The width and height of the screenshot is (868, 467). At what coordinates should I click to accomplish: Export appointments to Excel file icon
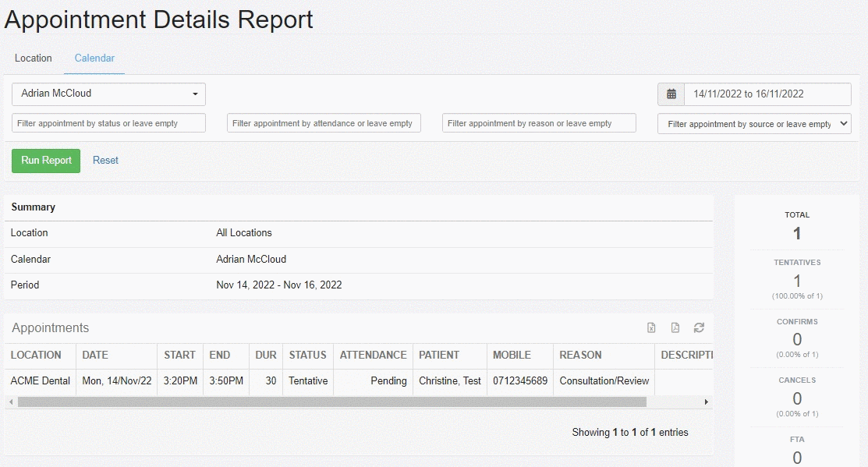coord(651,328)
